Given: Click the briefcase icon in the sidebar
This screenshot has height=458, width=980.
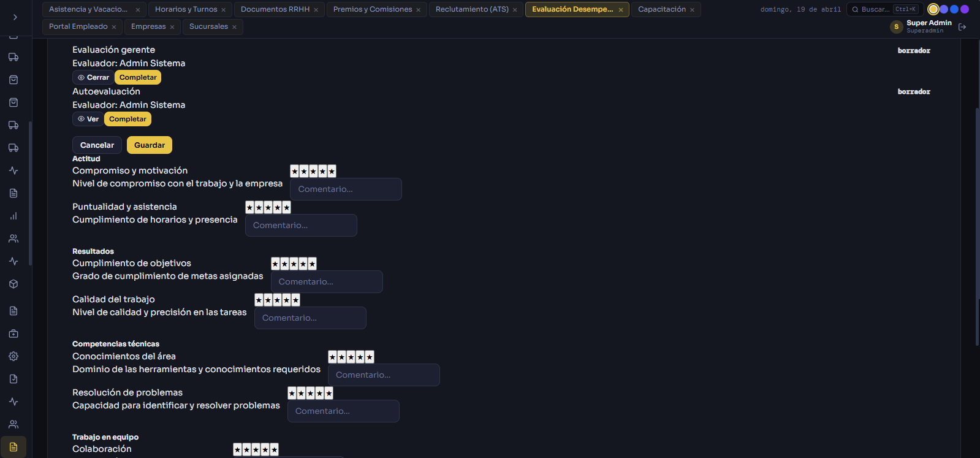Looking at the screenshot, I should [x=13, y=334].
